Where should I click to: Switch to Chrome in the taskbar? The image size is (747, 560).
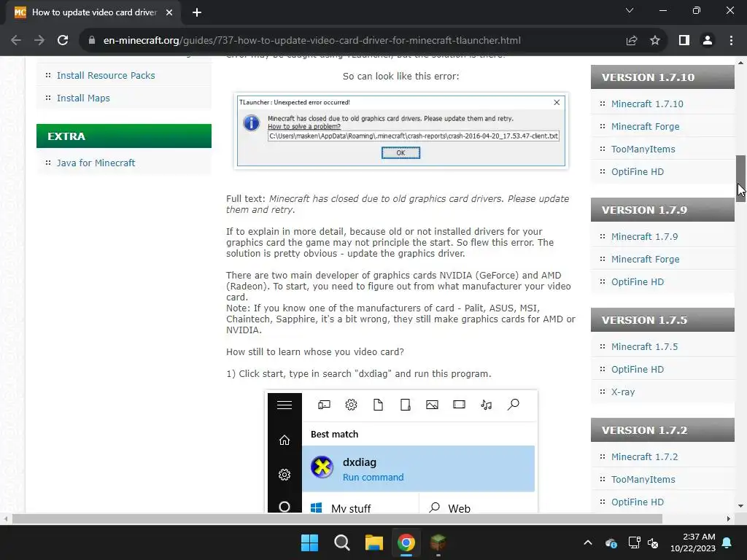[406, 542]
